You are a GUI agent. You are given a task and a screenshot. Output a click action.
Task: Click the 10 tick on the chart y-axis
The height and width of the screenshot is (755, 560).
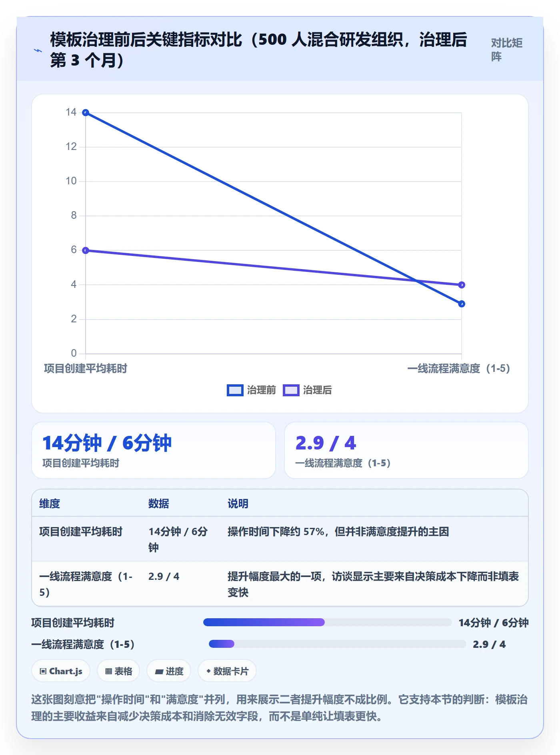tap(71, 181)
